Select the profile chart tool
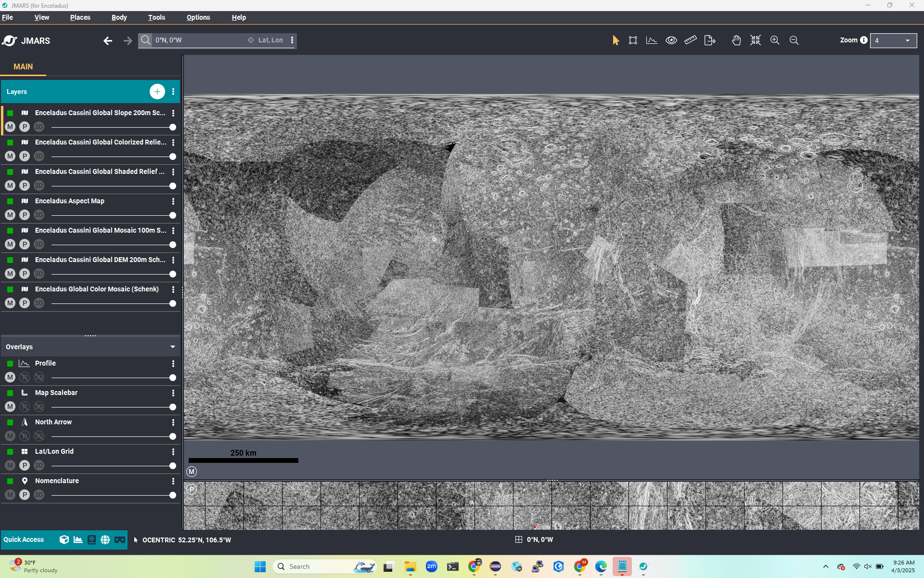 coord(652,40)
